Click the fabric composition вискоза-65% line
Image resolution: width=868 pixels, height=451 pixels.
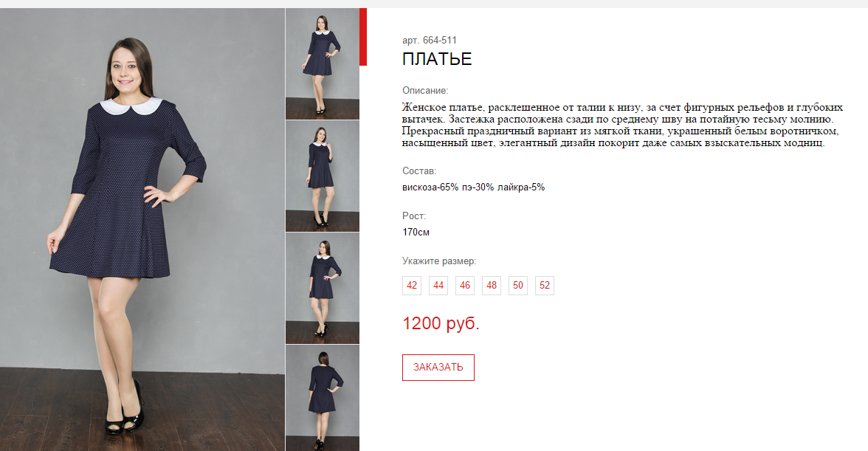473,187
